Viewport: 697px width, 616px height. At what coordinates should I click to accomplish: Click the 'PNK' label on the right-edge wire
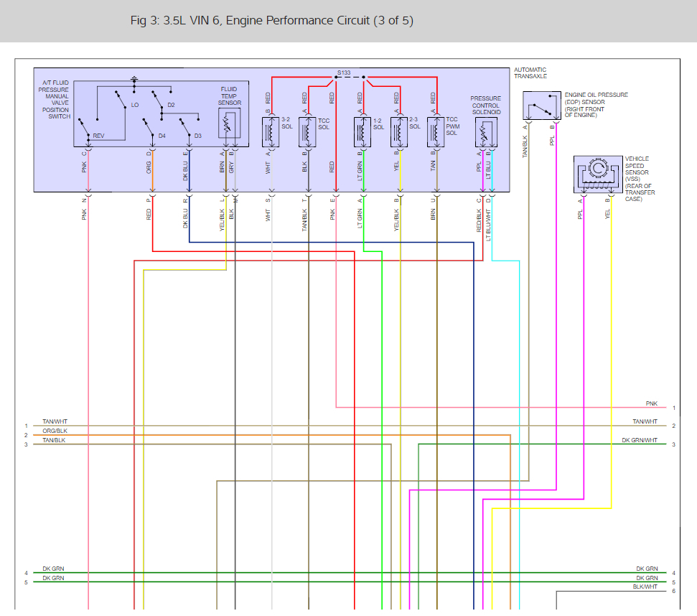click(x=652, y=403)
